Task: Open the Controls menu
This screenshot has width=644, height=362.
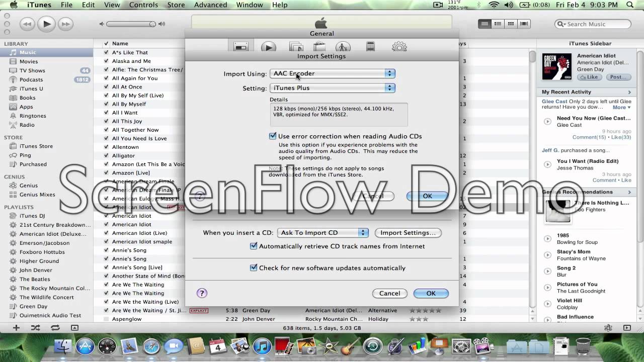Action: (x=143, y=5)
